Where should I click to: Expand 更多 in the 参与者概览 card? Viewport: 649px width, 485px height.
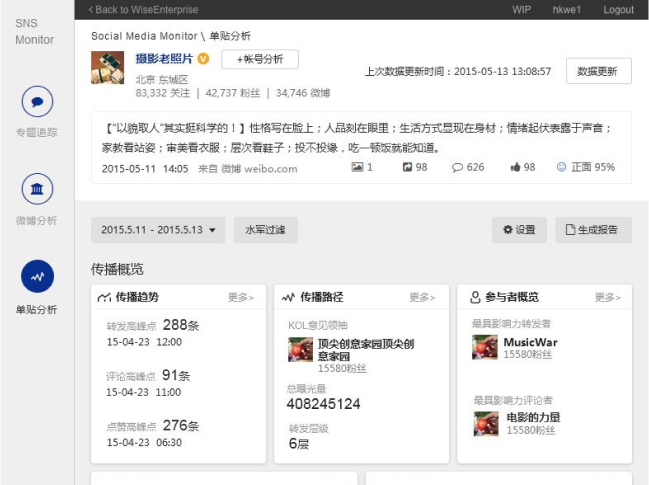pos(608,297)
